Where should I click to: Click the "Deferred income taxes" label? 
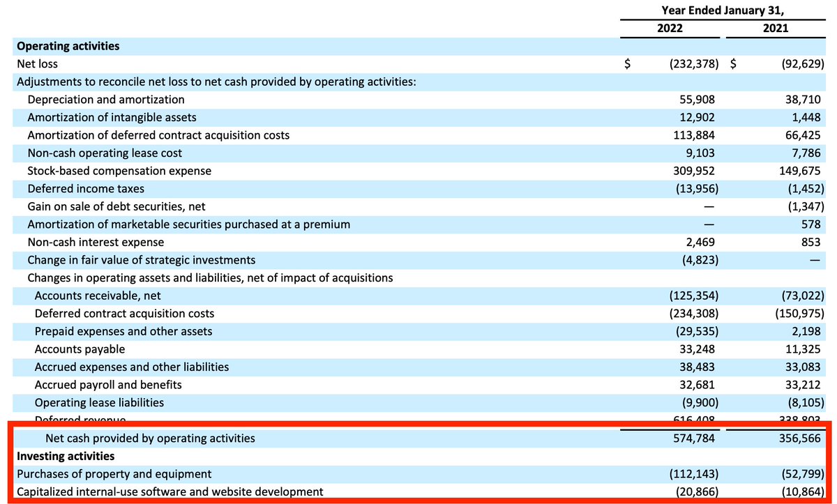click(86, 189)
